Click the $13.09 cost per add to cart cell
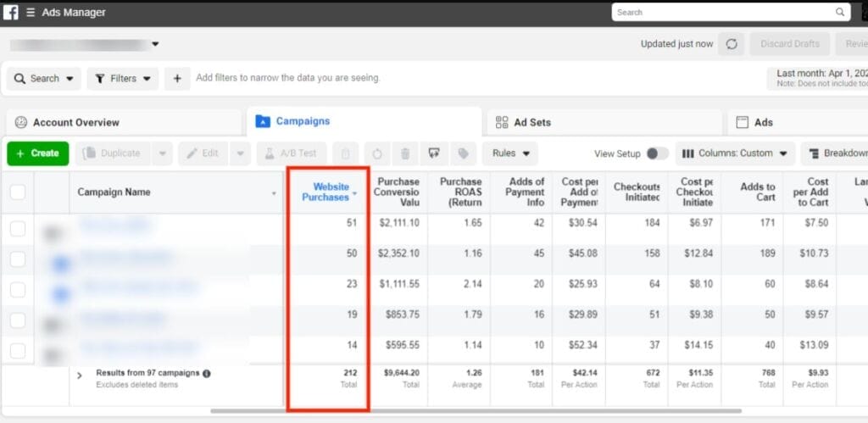Viewport: 868px width, 423px height. point(814,345)
